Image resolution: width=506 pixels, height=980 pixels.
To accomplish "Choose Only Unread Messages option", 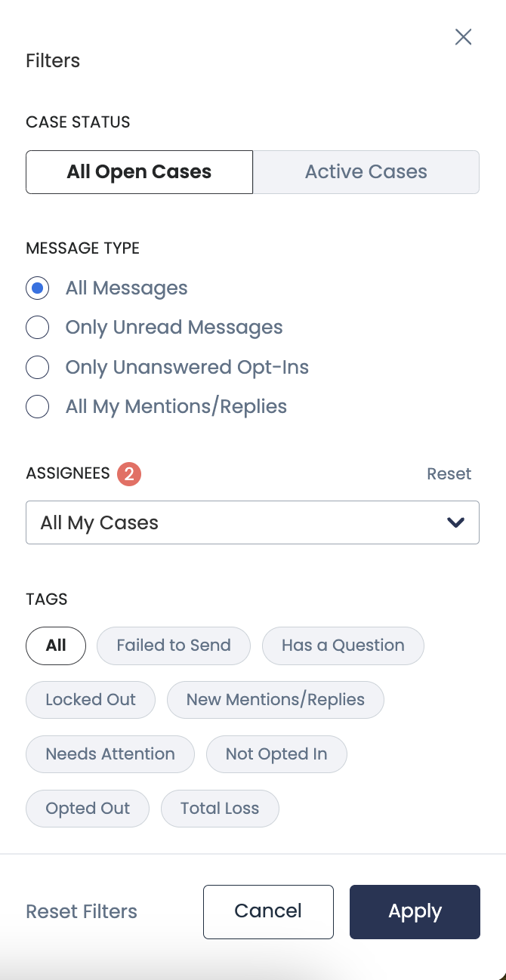I will click(38, 328).
